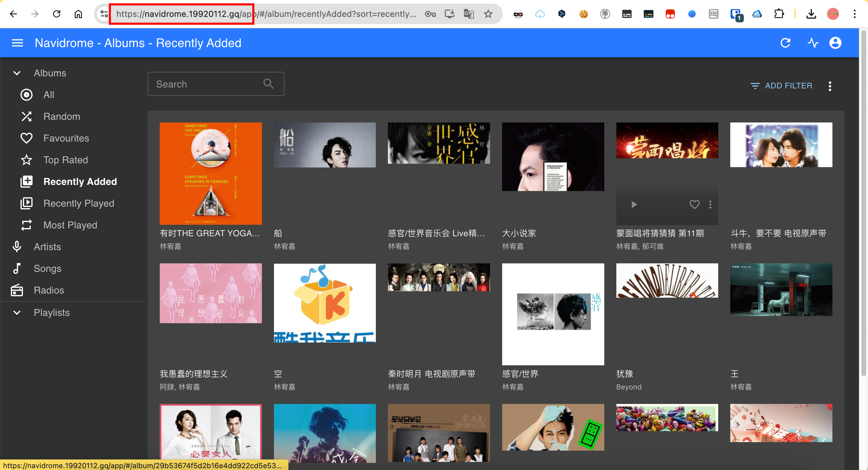
Task: Open the user profile menu
Action: (x=835, y=43)
